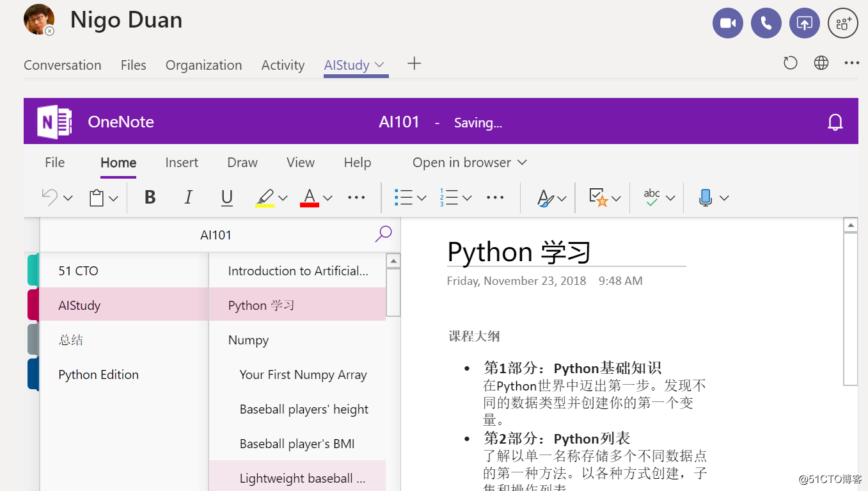The image size is (868, 491).
Task: Switch to the Insert ribbon tab
Action: pos(182,163)
